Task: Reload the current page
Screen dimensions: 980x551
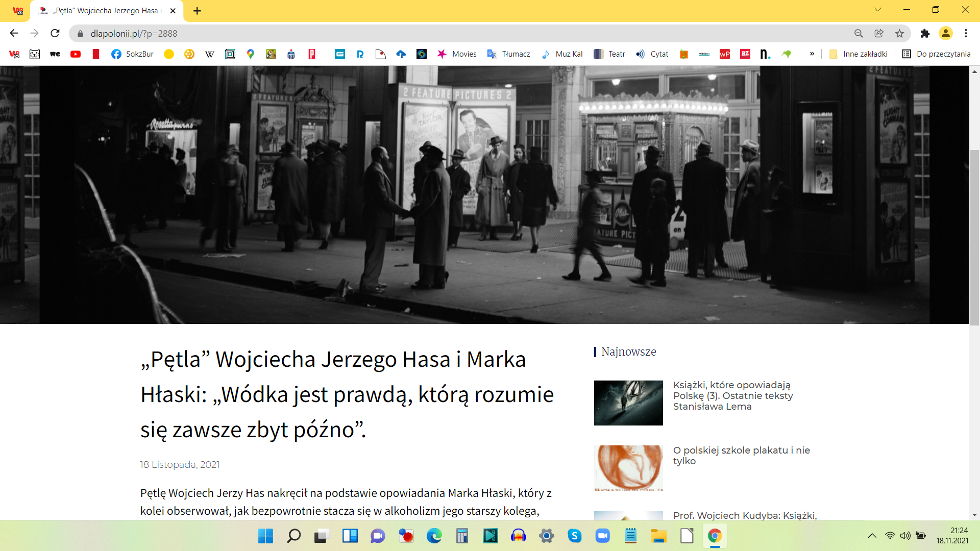Action: pyautogui.click(x=55, y=33)
